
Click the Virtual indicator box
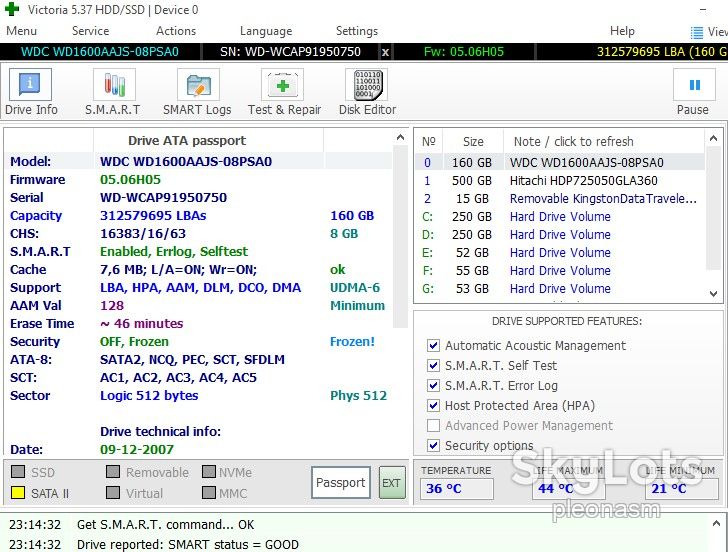point(113,493)
